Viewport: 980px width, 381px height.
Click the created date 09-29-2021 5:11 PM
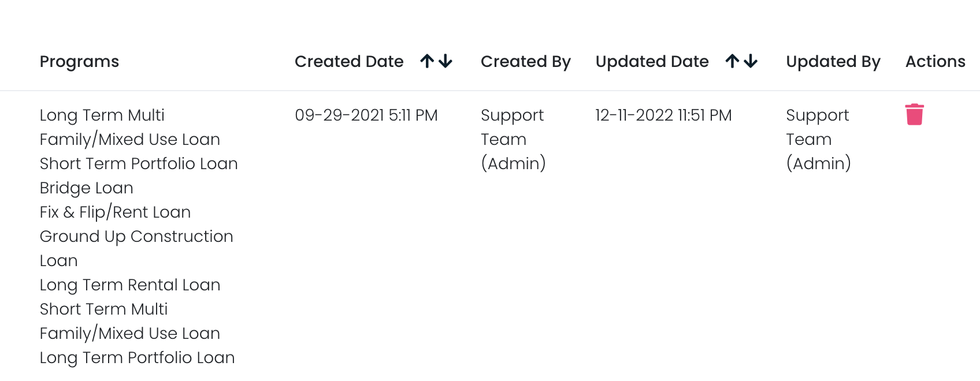[x=366, y=115]
